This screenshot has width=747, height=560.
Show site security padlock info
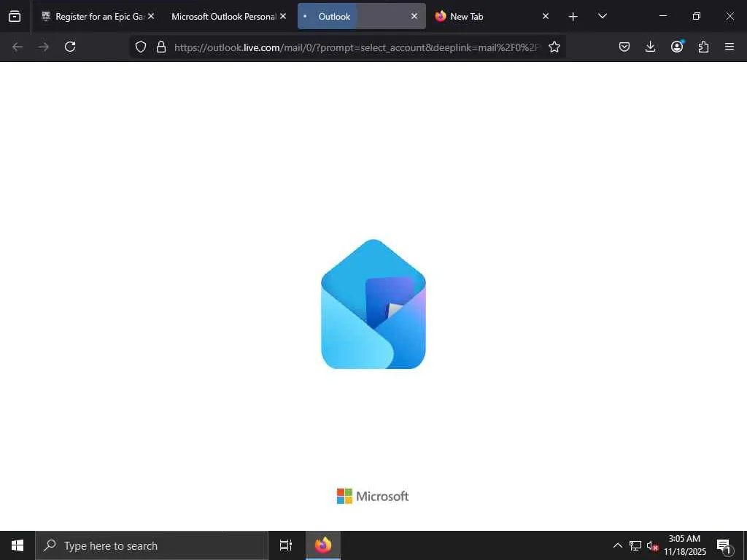[161, 47]
